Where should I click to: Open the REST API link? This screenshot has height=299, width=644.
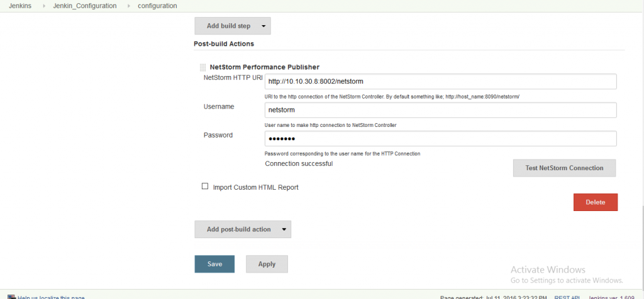567,297
